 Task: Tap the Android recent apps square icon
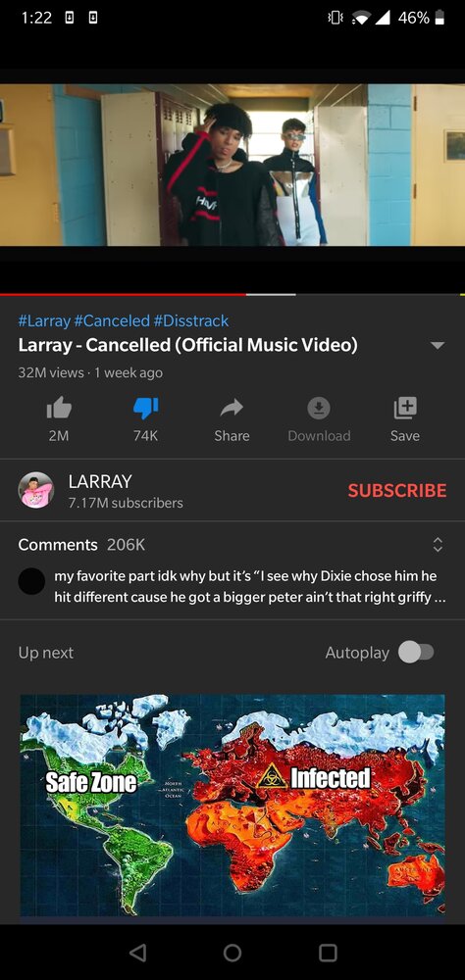point(328,953)
